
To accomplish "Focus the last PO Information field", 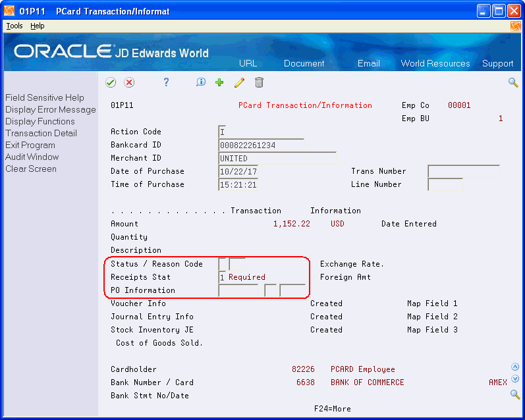I will [x=292, y=290].
